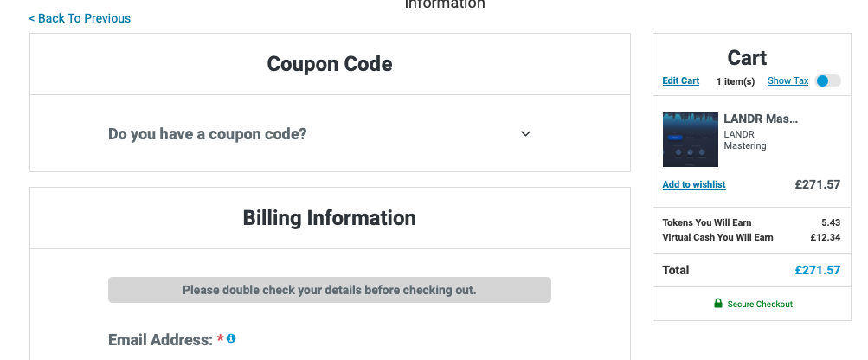Image resolution: width=868 pixels, height=360 pixels.
Task: Open the 'Do you have a coupon code?' section
Action: click(x=330, y=133)
